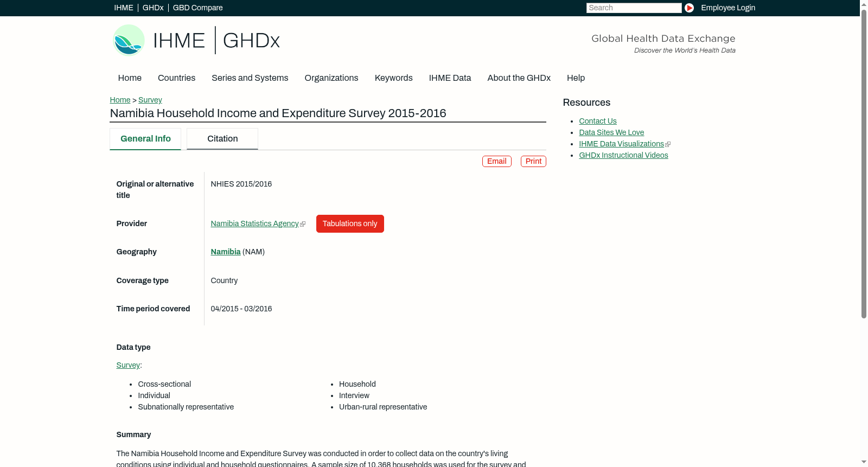Image resolution: width=868 pixels, height=467 pixels.
Task: Open the Series and Systems menu
Action: (250, 78)
